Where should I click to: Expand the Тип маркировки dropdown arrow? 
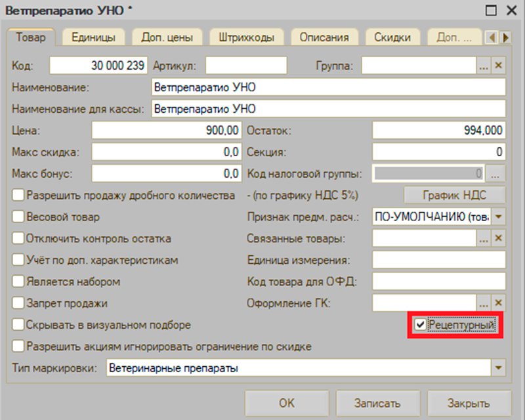[x=498, y=367]
